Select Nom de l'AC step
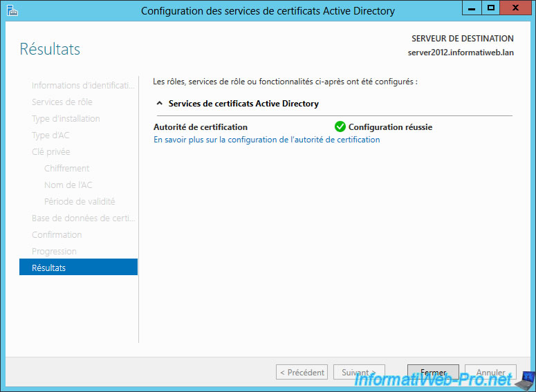The height and width of the screenshot is (392, 536). coord(68,185)
